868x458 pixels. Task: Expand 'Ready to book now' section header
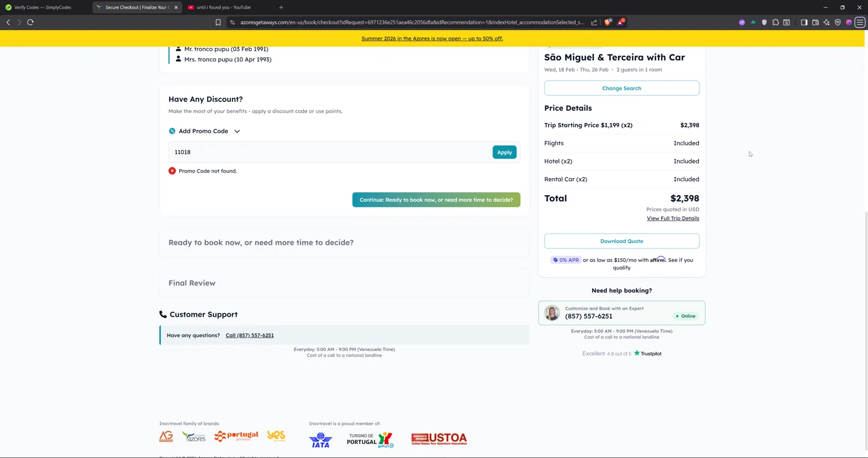click(344, 243)
